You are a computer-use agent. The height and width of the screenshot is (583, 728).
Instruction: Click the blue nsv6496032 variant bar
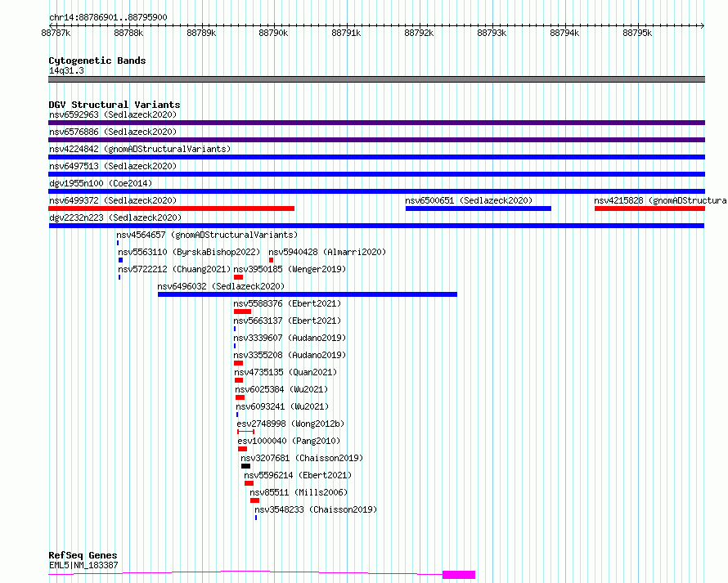tap(308, 294)
